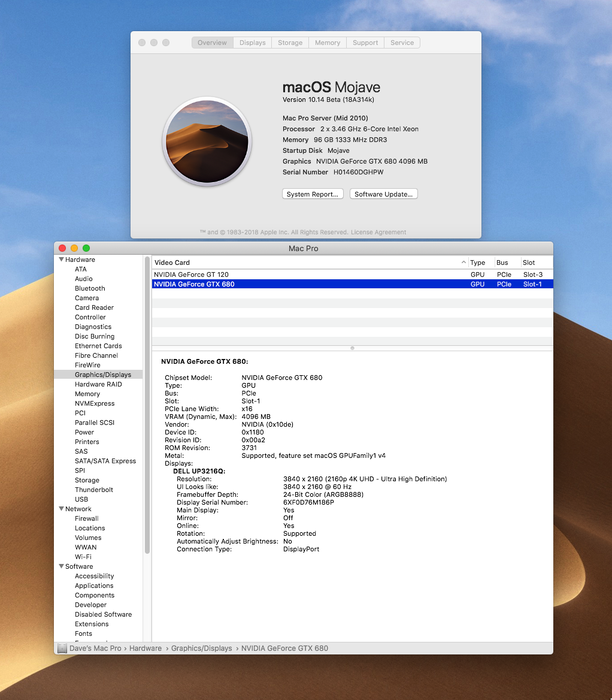This screenshot has height=700, width=612.
Task: Select ATA in the sidebar
Action: coord(81,269)
